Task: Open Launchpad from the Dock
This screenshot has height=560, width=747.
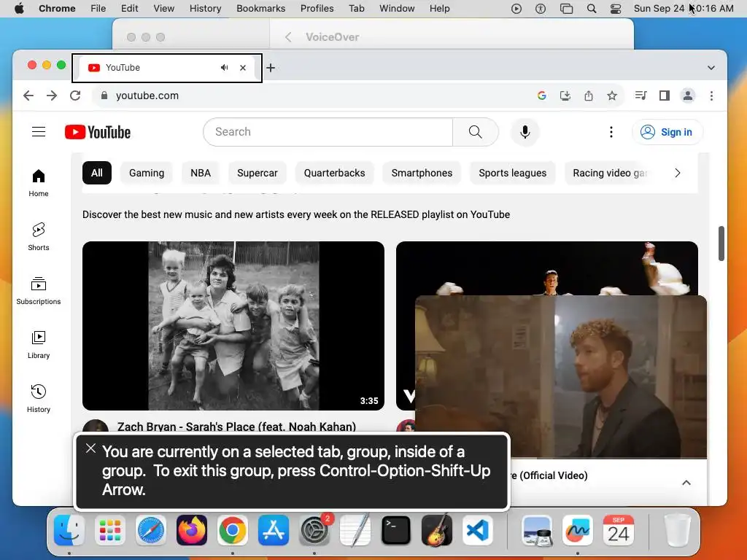Action: (x=110, y=530)
